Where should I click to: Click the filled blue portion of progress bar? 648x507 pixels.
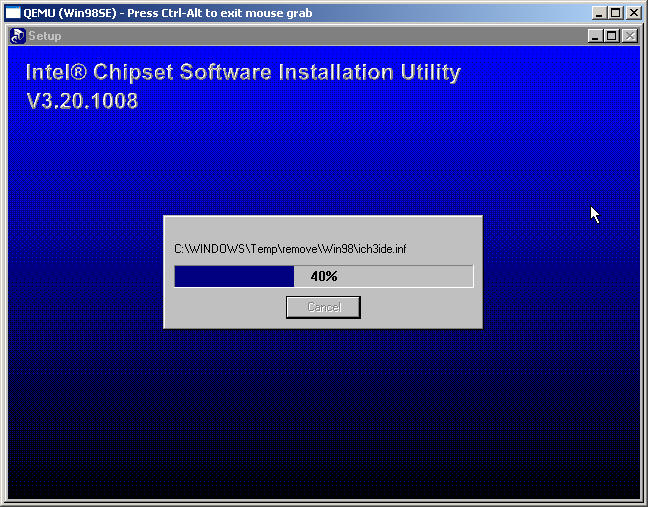coord(234,276)
